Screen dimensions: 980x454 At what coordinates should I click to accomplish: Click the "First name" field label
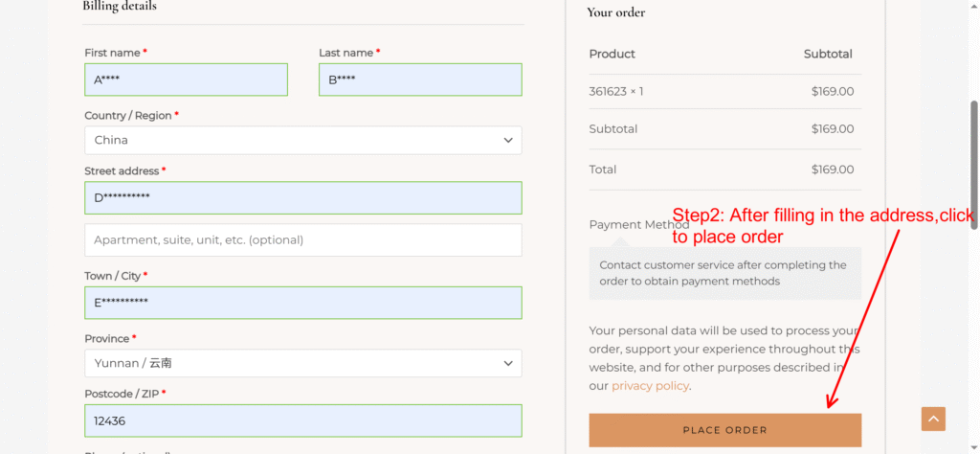tap(112, 53)
